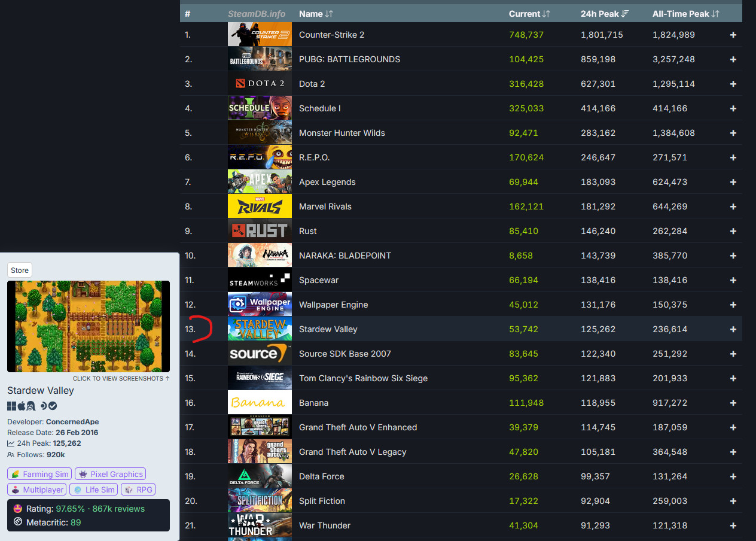Screen dimensions: 756x541
Task: Click the # rank column header
Action: (188, 13)
